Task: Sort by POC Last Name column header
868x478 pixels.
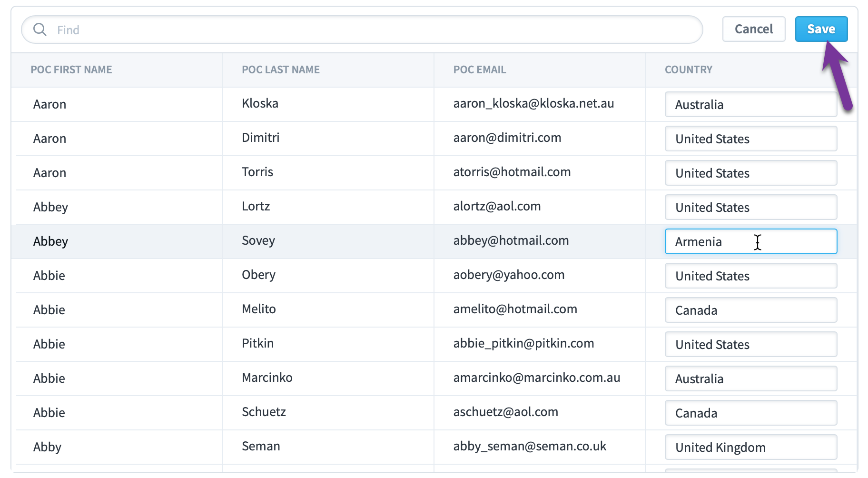Action: (281, 70)
